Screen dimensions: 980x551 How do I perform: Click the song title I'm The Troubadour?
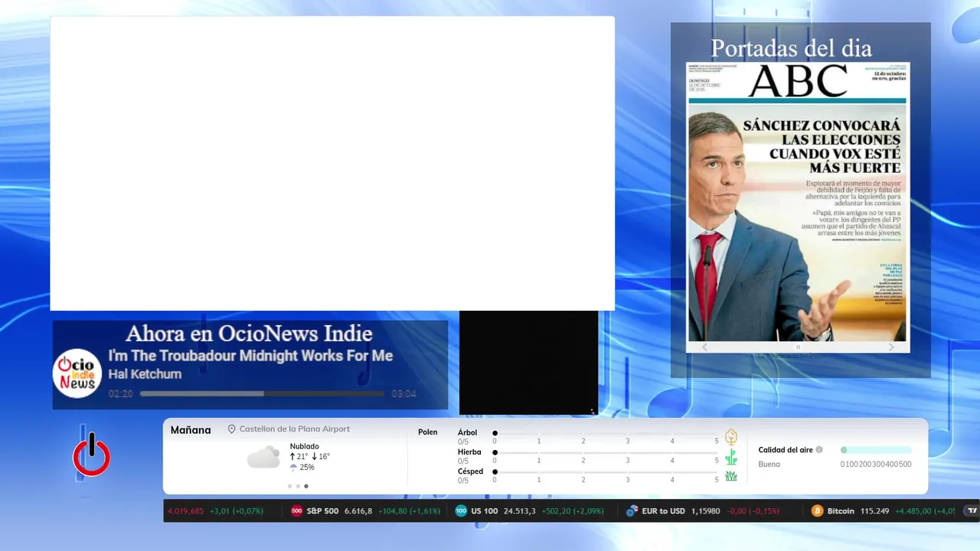pyautogui.click(x=250, y=356)
